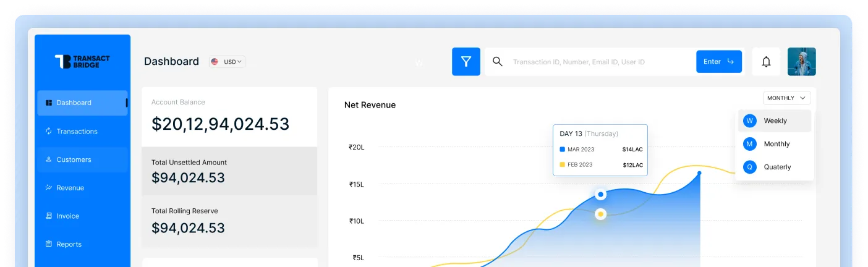This screenshot has width=868, height=267.
Task: Click the $14LAC tooltip value
Action: coord(632,150)
